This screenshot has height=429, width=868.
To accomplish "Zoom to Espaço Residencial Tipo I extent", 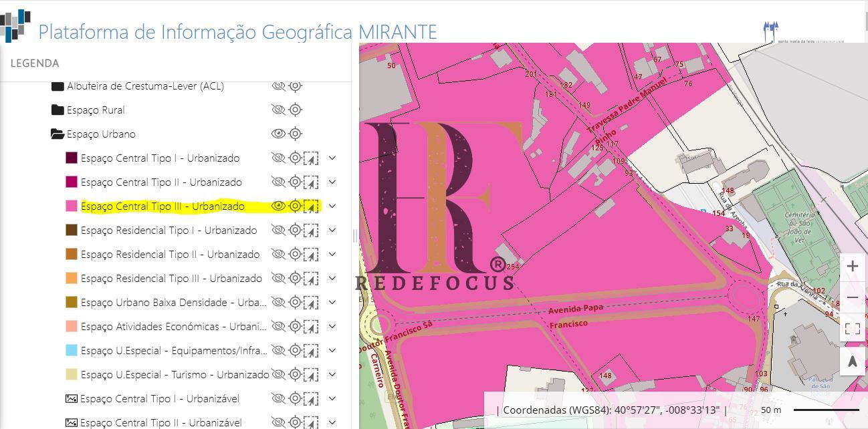I will click(295, 230).
